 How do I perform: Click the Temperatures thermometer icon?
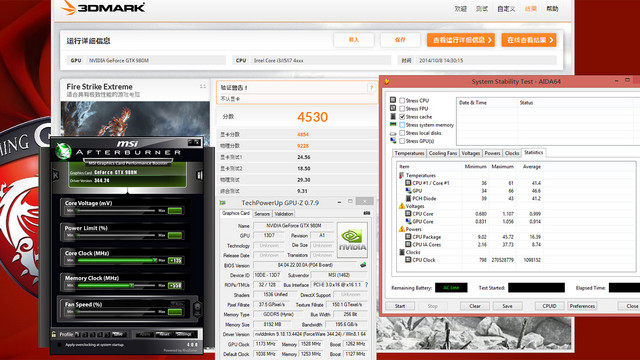click(x=401, y=175)
